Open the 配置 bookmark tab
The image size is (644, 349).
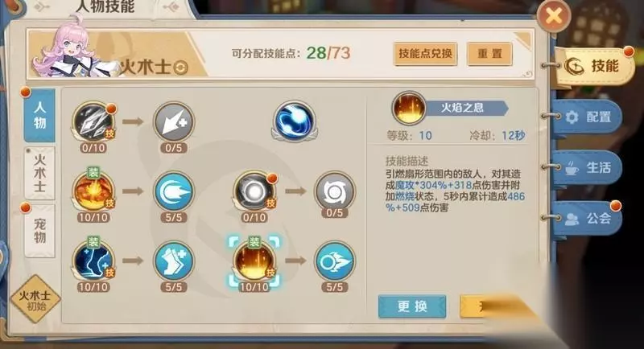588,117
